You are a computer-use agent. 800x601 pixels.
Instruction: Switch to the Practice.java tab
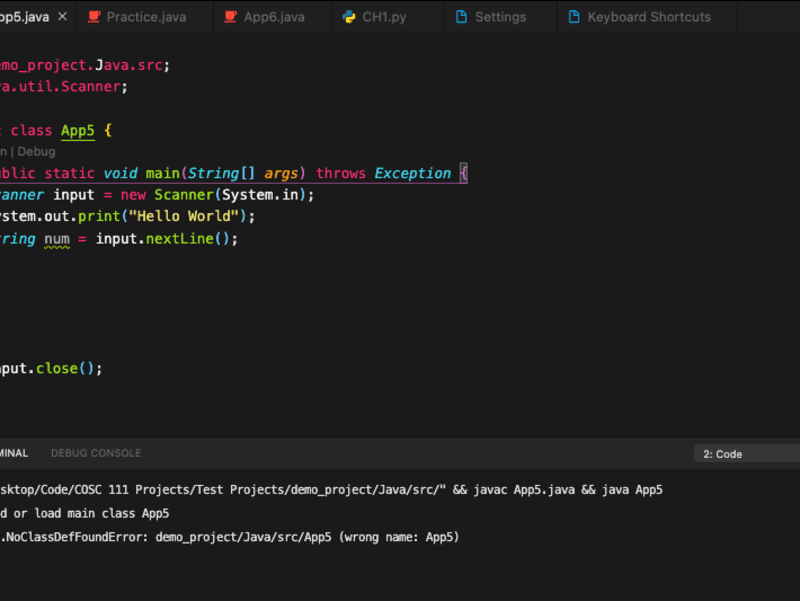(x=145, y=17)
